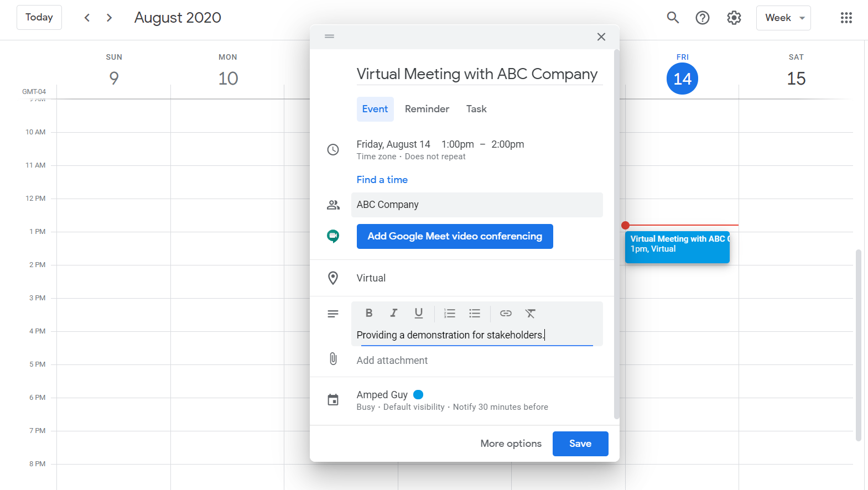
Task: Insert a link in description
Action: (506, 313)
